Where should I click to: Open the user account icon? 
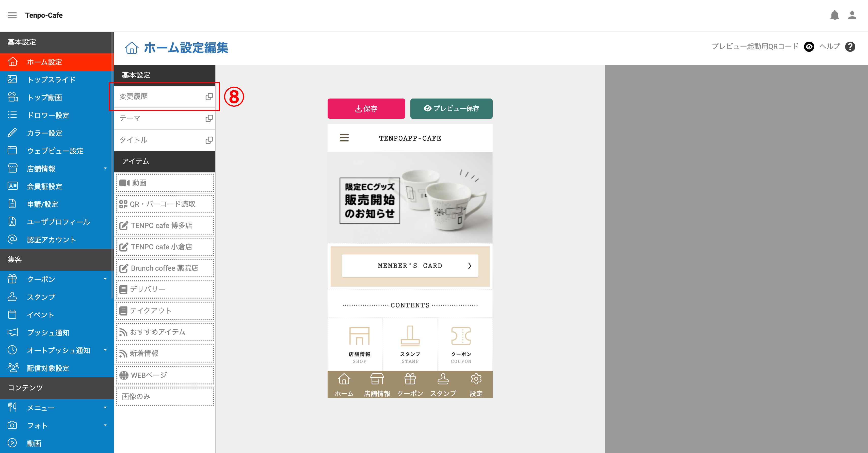852,15
